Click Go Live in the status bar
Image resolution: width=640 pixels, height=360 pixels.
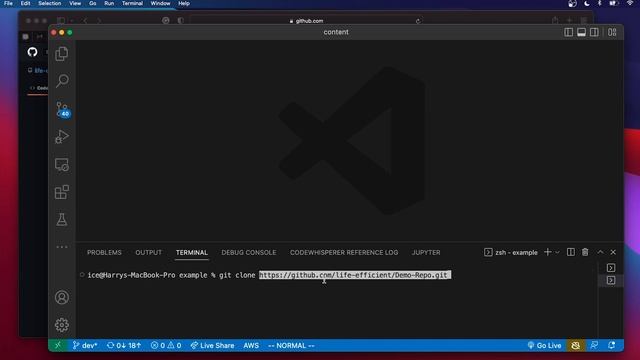point(544,345)
